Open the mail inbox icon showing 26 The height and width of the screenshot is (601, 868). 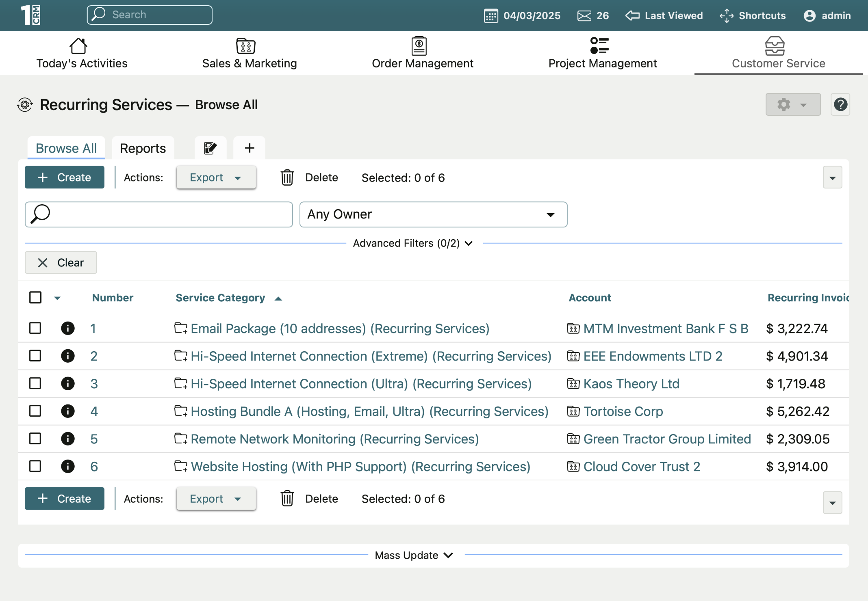click(x=584, y=16)
